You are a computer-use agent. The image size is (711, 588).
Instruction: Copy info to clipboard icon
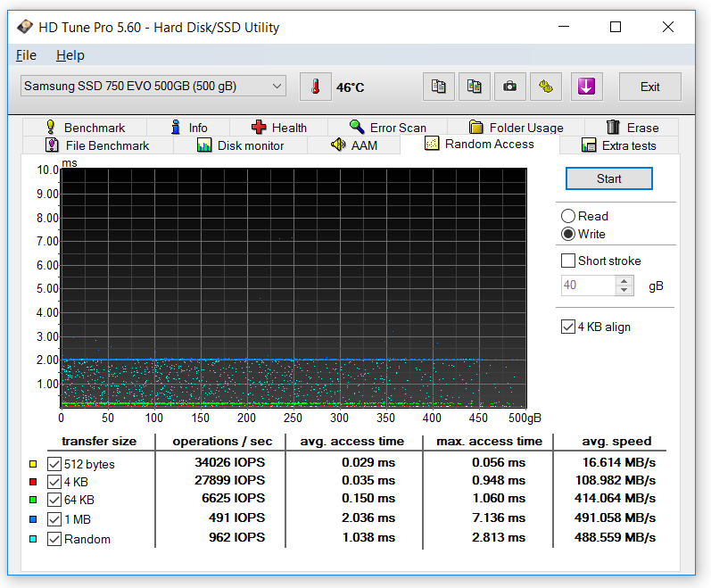[439, 87]
